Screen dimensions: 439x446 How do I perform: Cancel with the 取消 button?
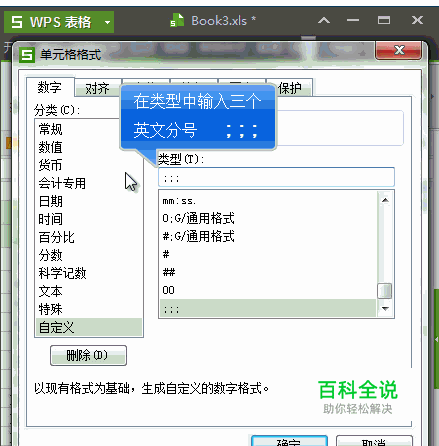click(x=374, y=441)
